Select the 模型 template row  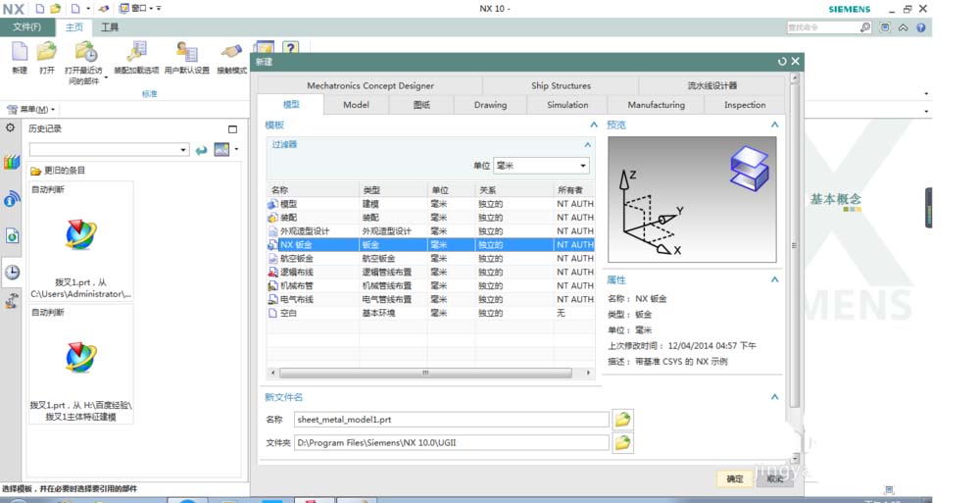click(430, 204)
